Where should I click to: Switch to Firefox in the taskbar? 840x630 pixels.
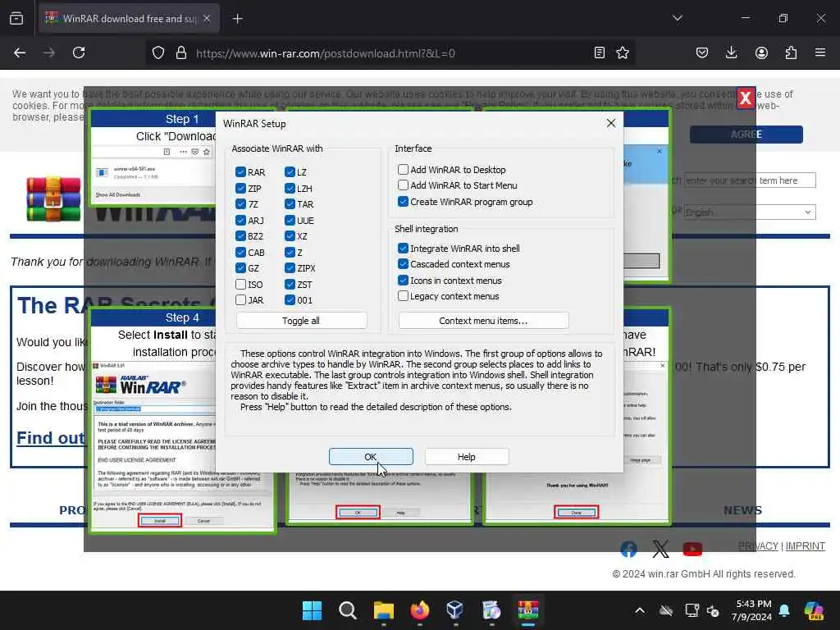[419, 610]
